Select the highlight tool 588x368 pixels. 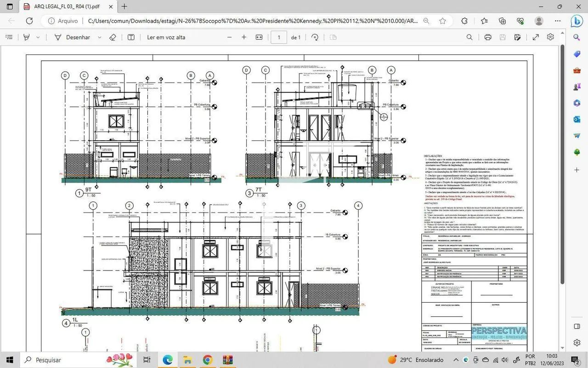[26, 37]
